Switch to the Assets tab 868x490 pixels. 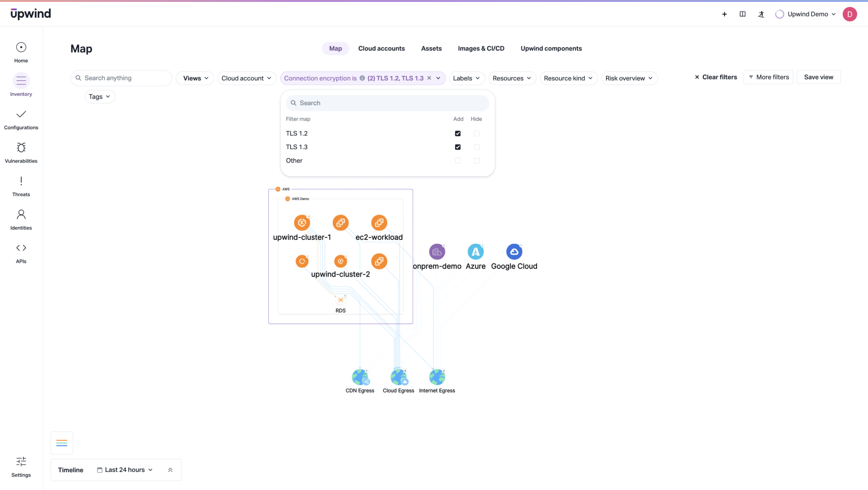click(431, 49)
